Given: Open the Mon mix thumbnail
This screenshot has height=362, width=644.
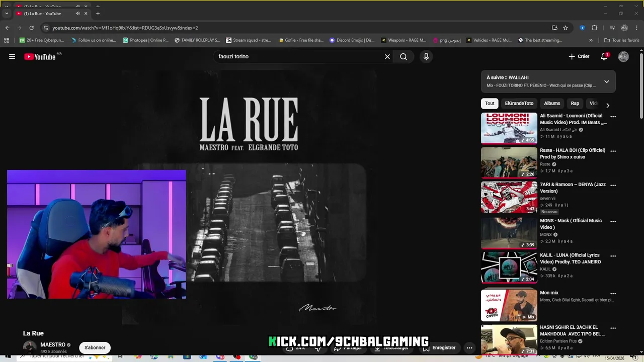Looking at the screenshot, I should (x=509, y=305).
